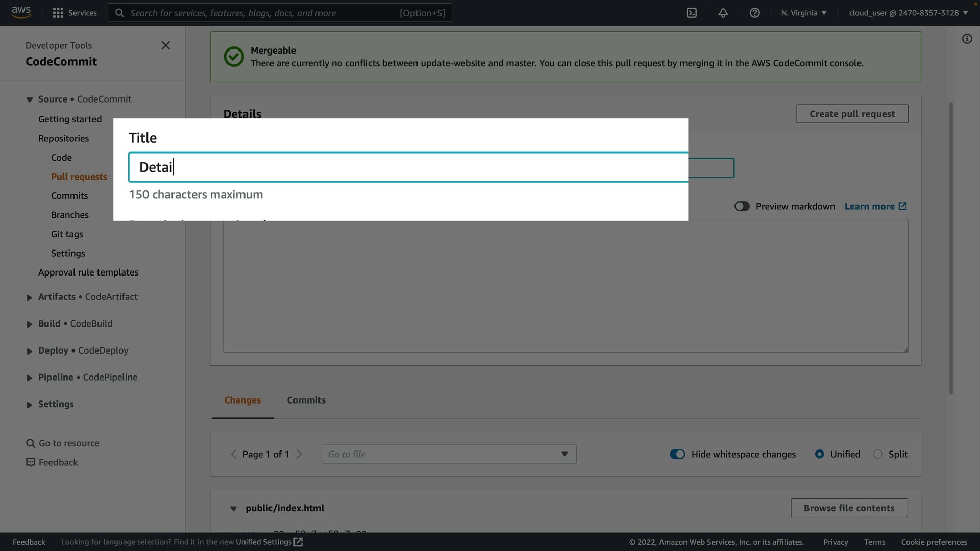Collapse the public/index.html file diff
Screen dimensions: 980x551
tap(233, 508)
